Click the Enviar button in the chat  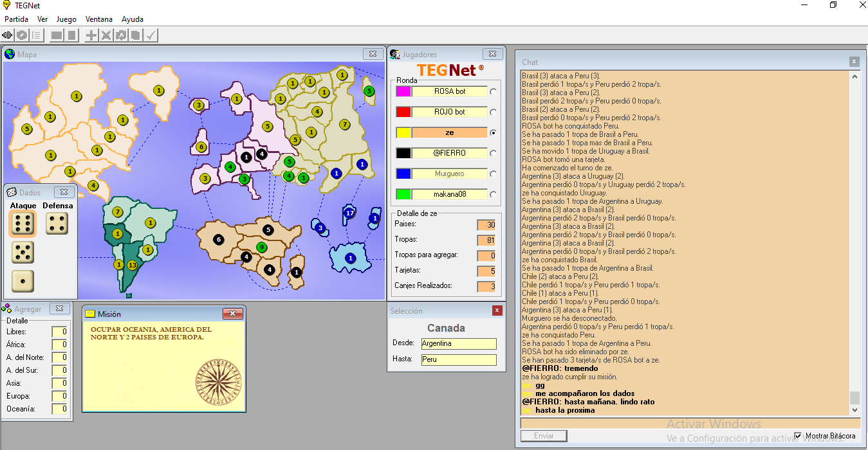click(544, 436)
